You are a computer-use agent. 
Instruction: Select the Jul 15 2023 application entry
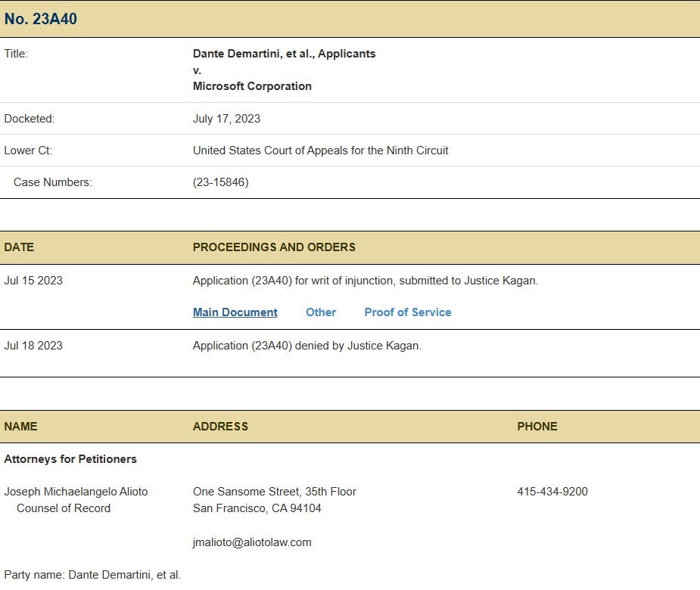366,281
